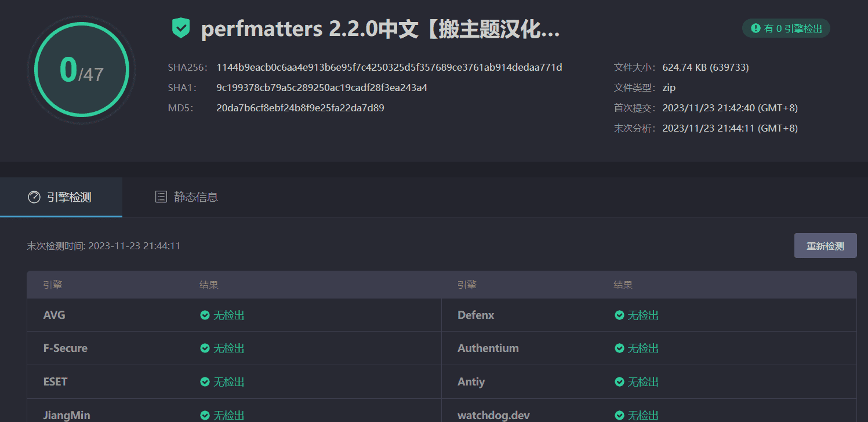Click the list icon on 静态信息 tab
Screen dimensions: 868x422
pos(161,197)
